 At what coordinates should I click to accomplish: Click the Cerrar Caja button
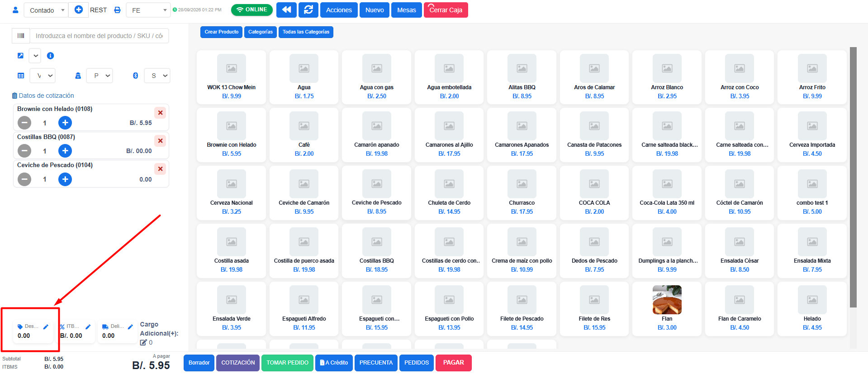pyautogui.click(x=446, y=10)
